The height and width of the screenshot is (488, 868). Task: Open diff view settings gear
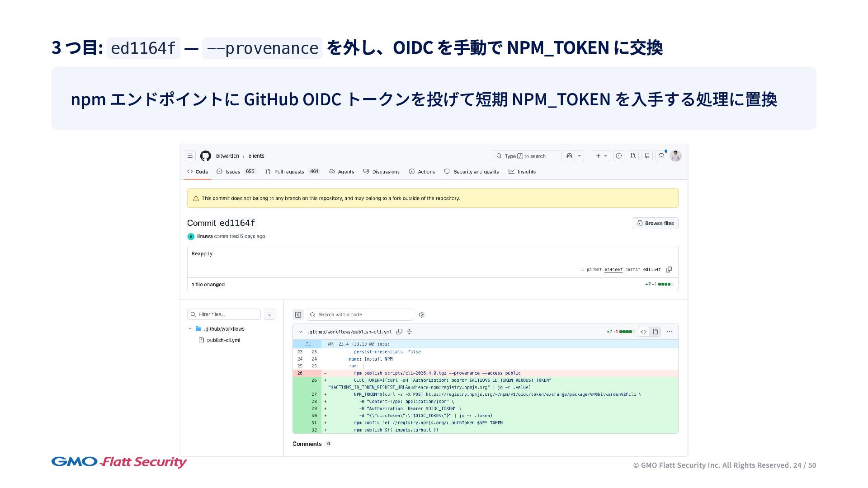tap(422, 315)
